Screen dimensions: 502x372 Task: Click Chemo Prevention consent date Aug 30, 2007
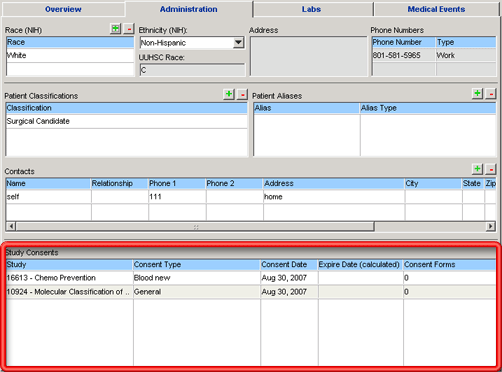click(x=289, y=278)
